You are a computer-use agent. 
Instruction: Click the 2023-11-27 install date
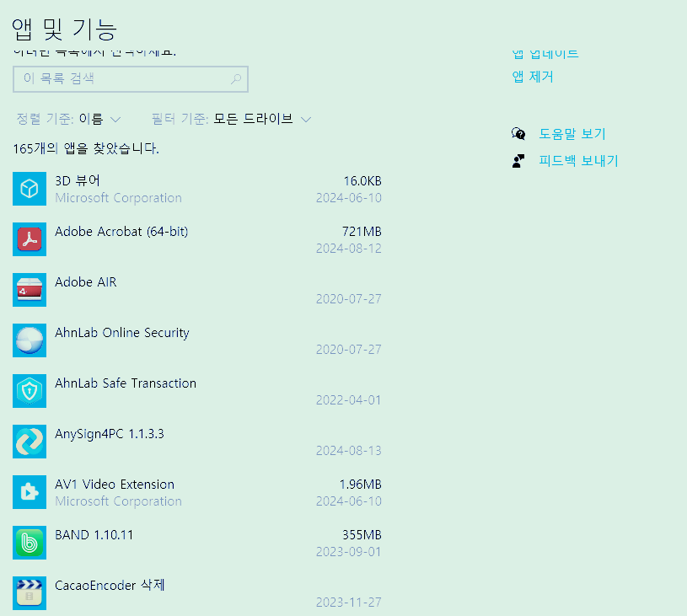point(349,602)
